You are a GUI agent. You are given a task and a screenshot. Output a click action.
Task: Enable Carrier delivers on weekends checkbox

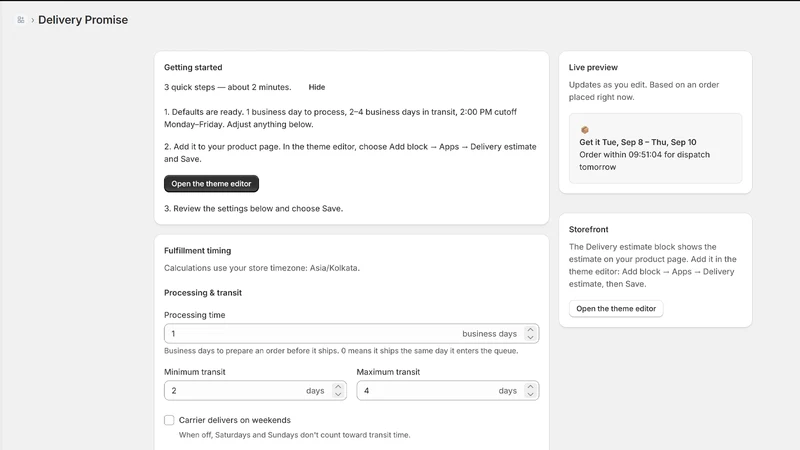click(169, 420)
